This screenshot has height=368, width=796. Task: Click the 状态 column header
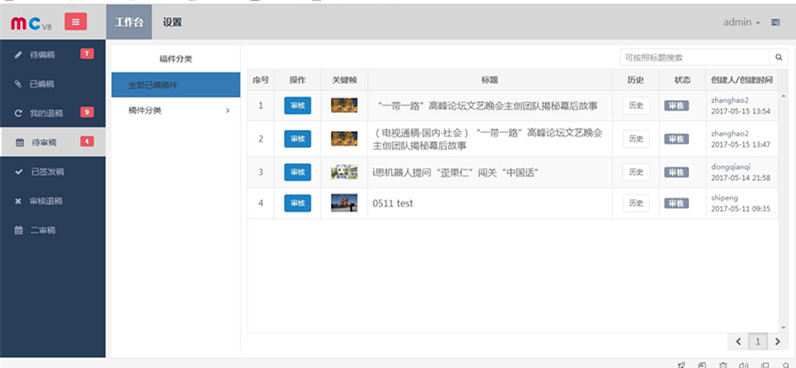[682, 80]
